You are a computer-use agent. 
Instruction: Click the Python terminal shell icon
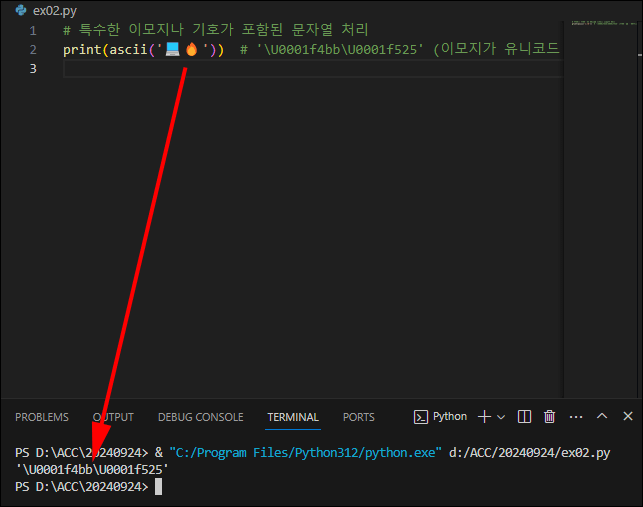point(421,417)
